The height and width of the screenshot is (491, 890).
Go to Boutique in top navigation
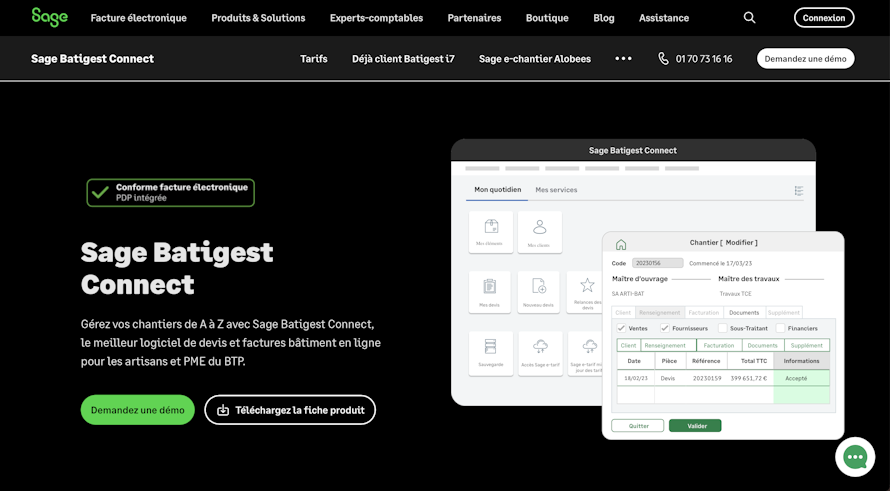547,18
